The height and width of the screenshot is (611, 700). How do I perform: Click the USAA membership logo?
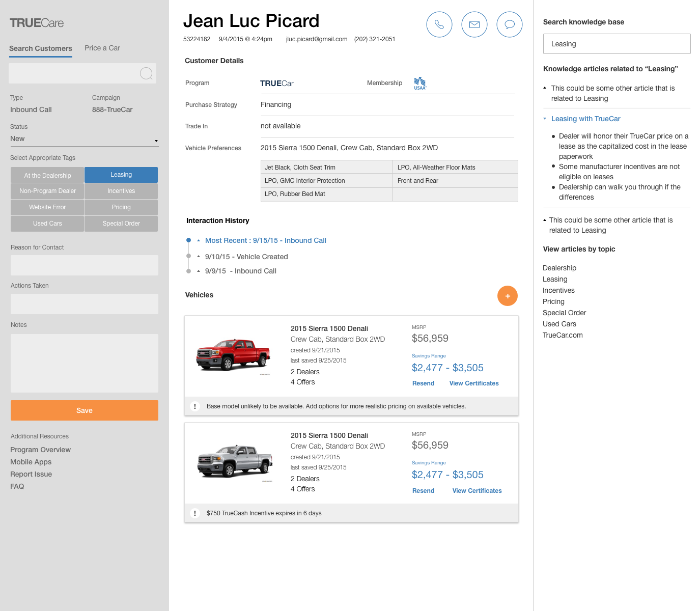419,82
